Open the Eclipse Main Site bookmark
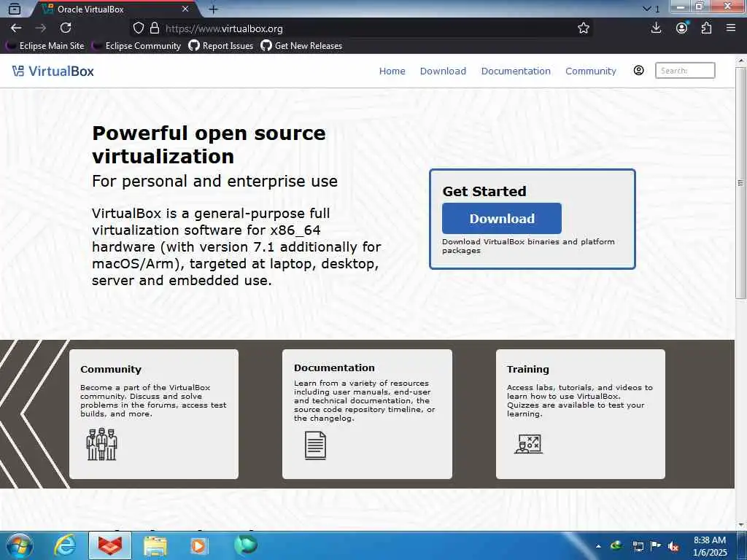The width and height of the screenshot is (747, 560). (45, 46)
